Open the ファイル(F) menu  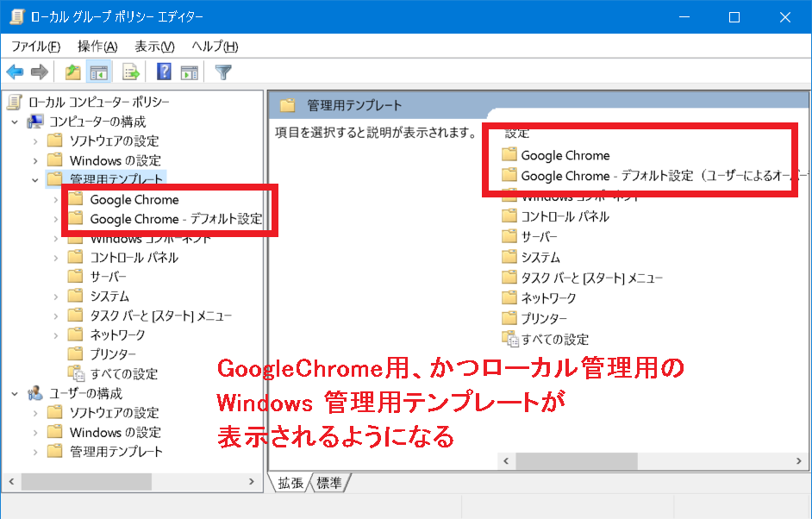[35, 47]
